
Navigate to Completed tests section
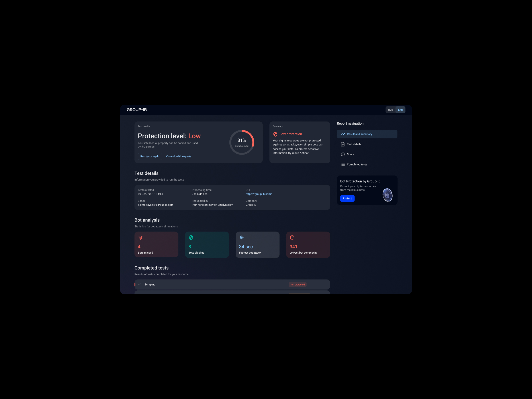coord(357,164)
